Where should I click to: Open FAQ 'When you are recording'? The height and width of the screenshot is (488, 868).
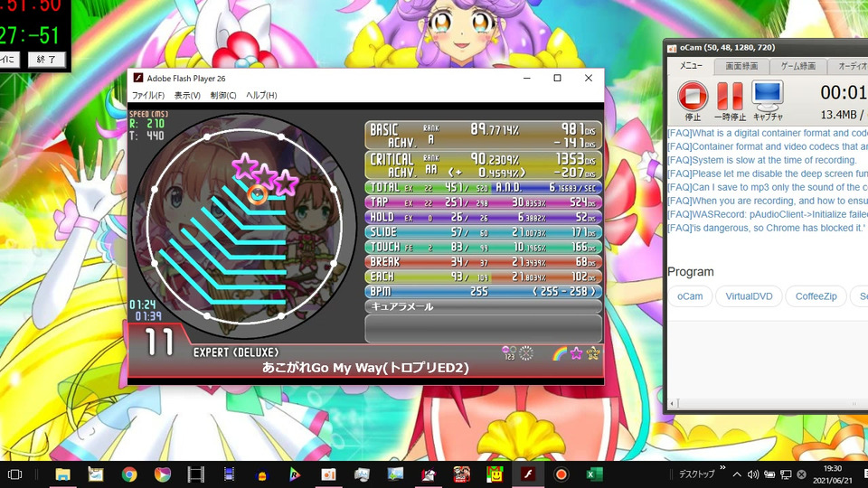pyautogui.click(x=768, y=201)
